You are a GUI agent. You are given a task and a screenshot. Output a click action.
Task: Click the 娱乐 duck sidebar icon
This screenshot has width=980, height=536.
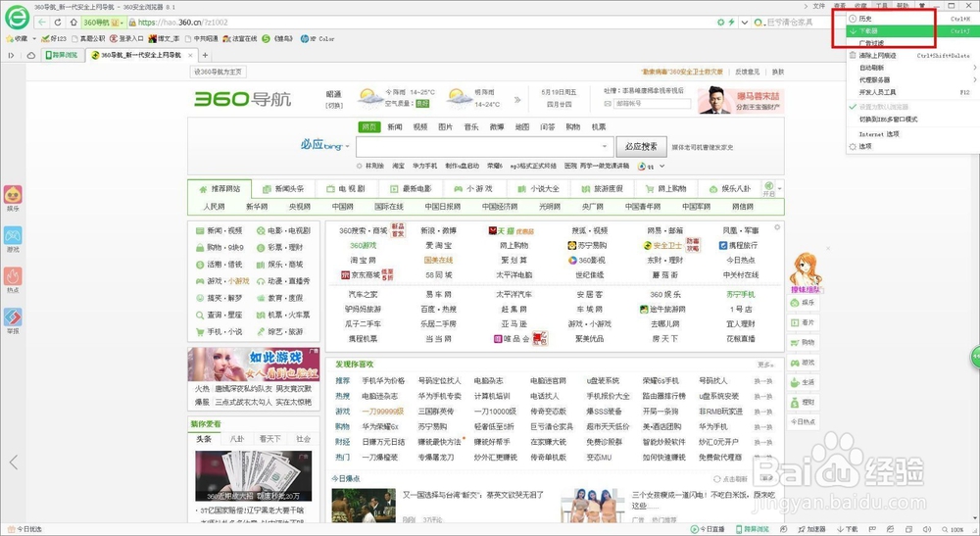pyautogui.click(x=13, y=197)
